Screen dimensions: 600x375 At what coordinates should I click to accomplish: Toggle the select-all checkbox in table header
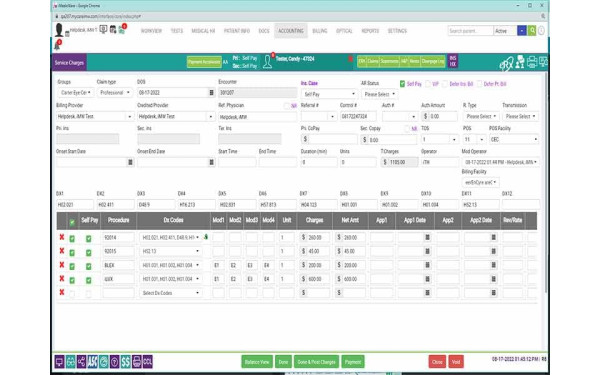tap(72, 222)
